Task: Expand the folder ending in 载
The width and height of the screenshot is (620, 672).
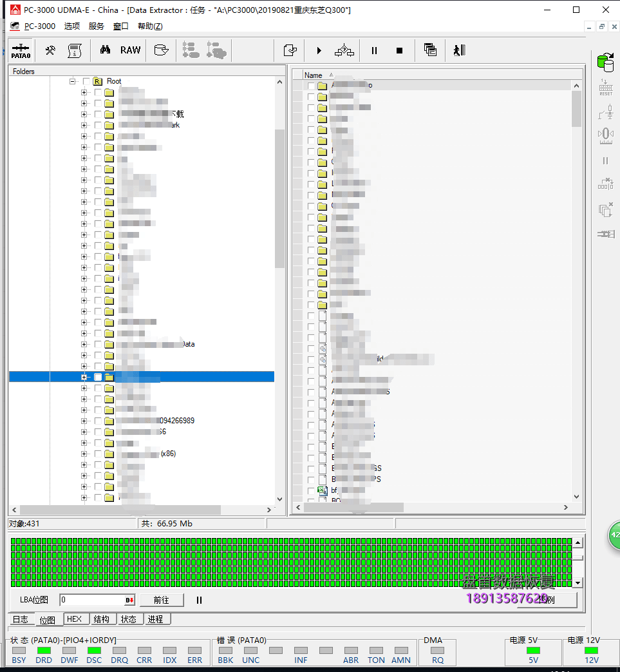Action: coord(84,115)
